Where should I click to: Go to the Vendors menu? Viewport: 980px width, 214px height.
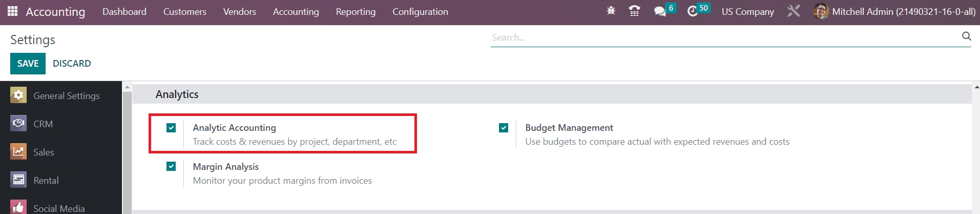pyautogui.click(x=239, y=11)
